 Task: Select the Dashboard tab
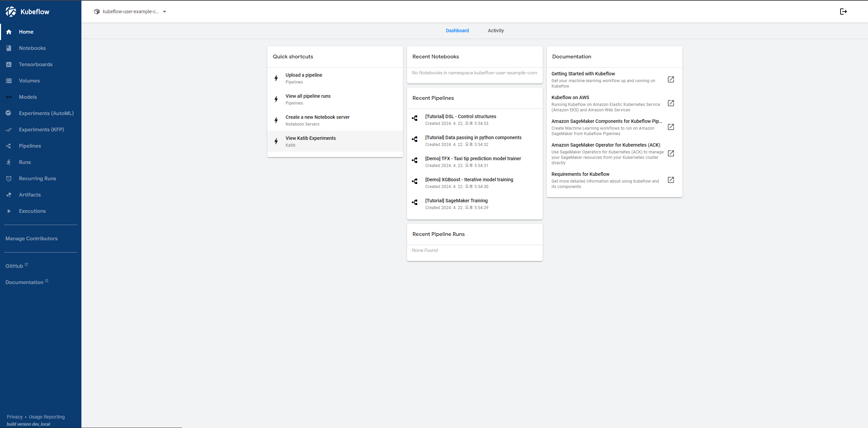(x=457, y=31)
